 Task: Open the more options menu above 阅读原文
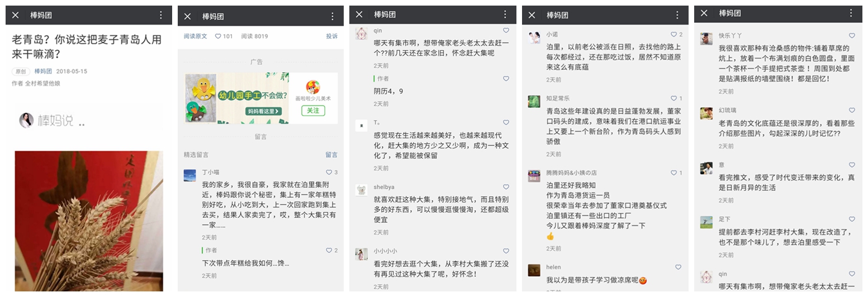tap(333, 16)
